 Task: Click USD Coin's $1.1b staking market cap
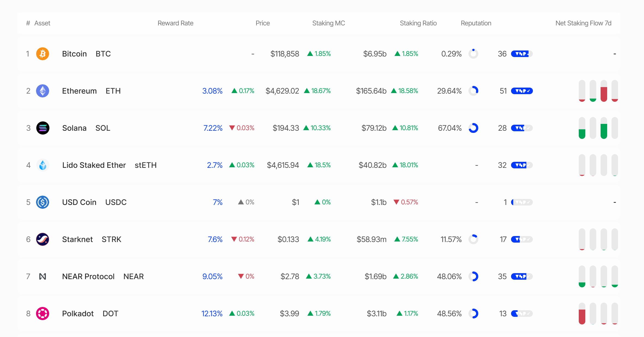click(x=379, y=202)
